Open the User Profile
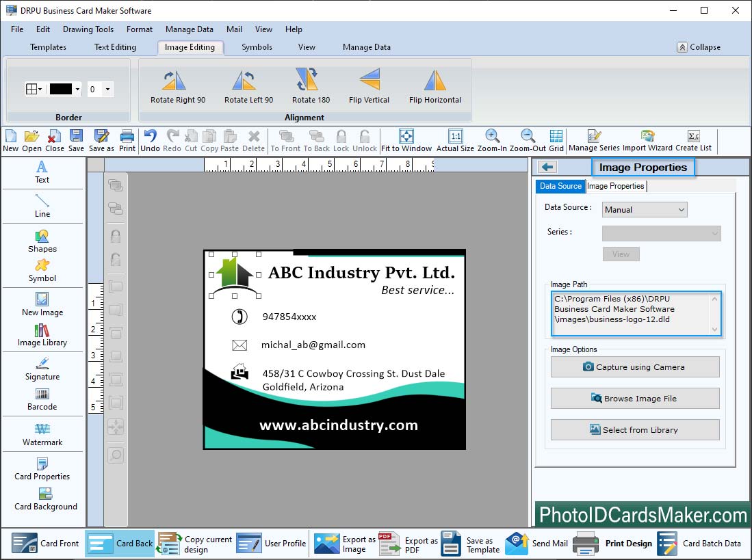Image resolution: width=752 pixels, height=560 pixels. click(x=272, y=543)
